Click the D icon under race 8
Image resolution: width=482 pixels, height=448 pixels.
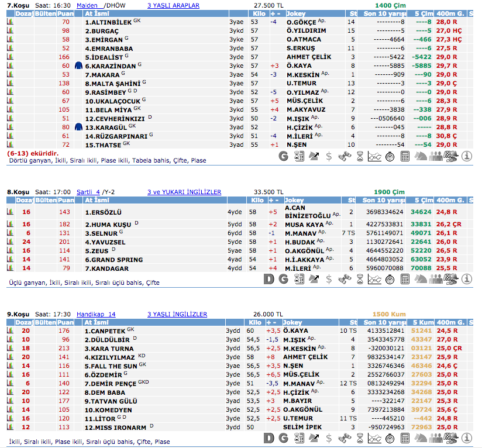[x=269, y=279]
